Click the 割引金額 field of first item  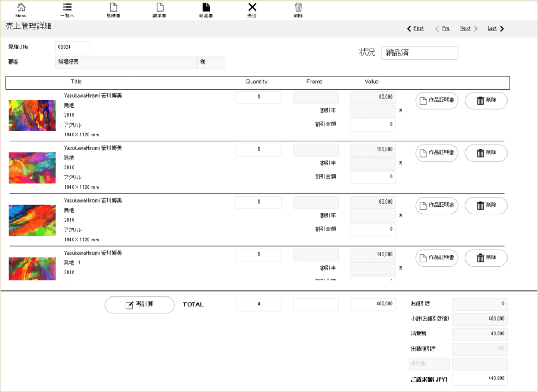(x=373, y=125)
